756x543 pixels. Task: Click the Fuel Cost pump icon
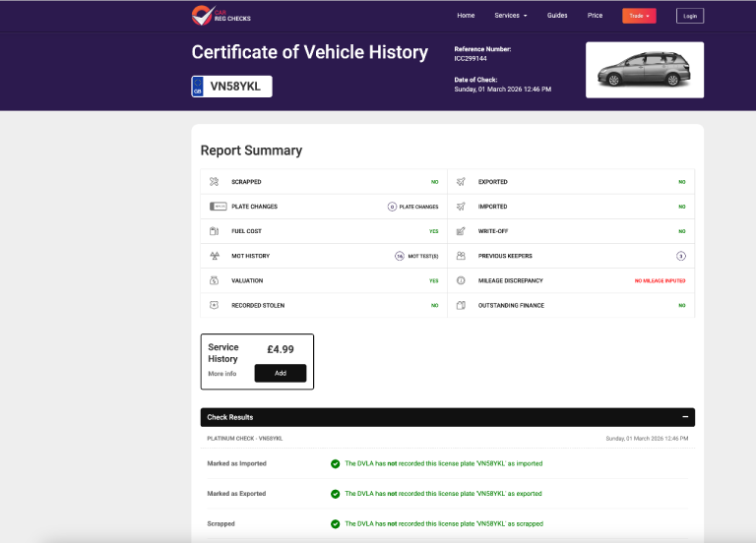(x=214, y=231)
